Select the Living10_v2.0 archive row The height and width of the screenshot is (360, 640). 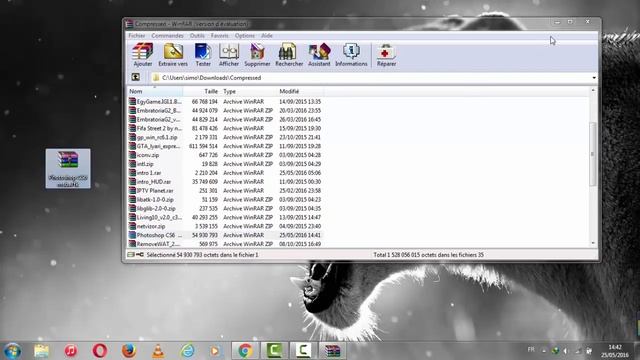click(225, 218)
